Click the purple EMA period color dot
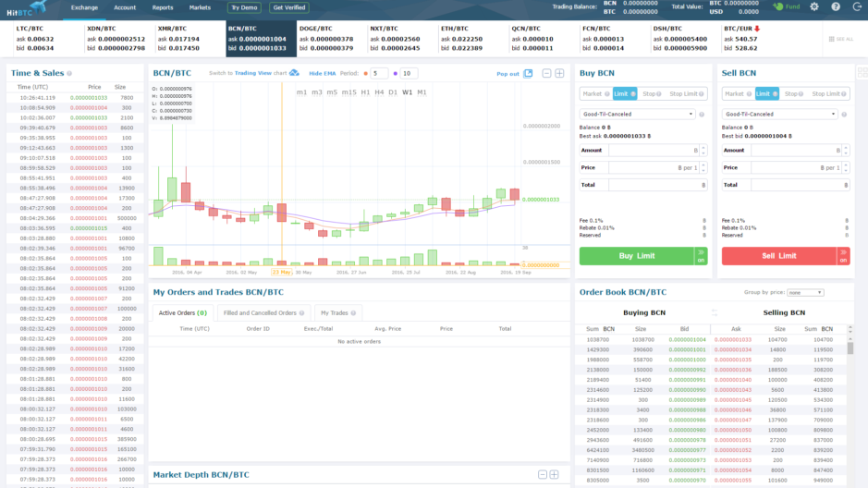Viewport: 868px width, 488px height. [x=396, y=74]
